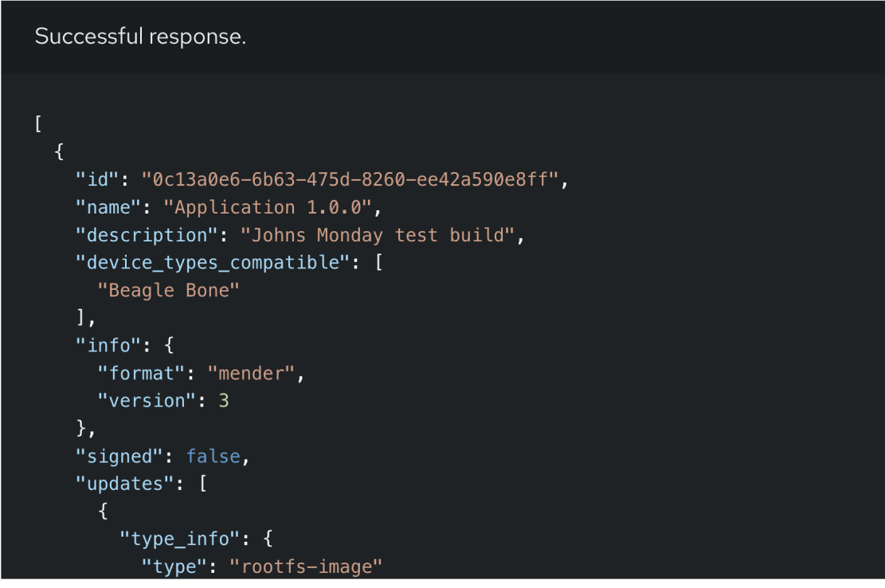Click the UUID value 0c13a0e6-6b63-475d-8260-ee42a590e8ff

tap(350, 179)
